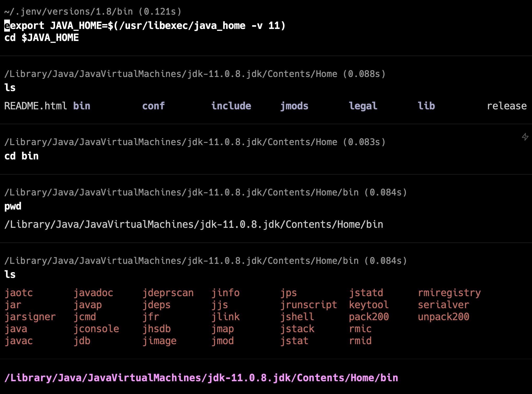Select the export JAVA_HOME command block
The width and height of the screenshot is (532, 394).
(x=145, y=26)
